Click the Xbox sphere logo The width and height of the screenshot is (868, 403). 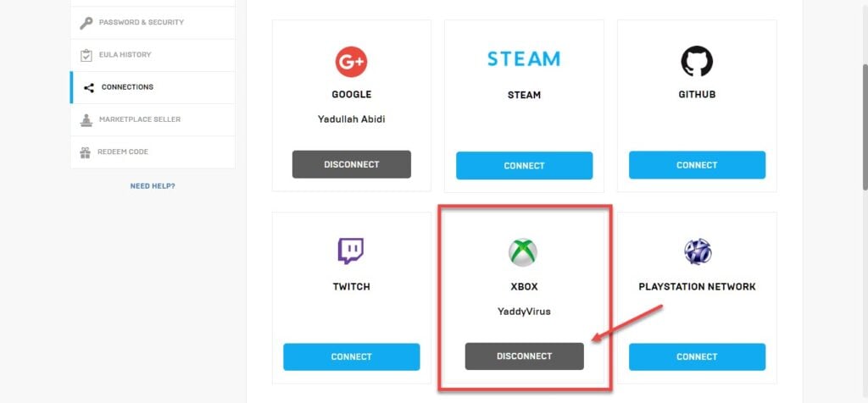(523, 252)
